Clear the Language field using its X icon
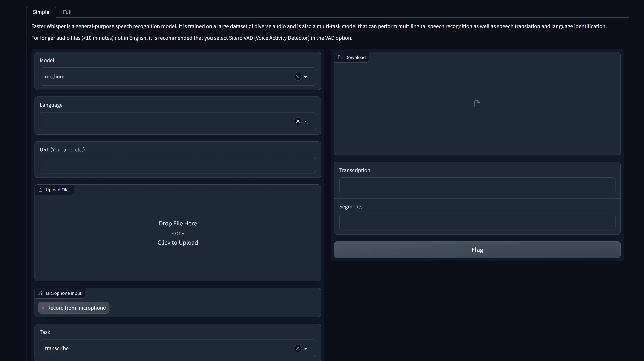The height and width of the screenshot is (361, 644). click(298, 121)
